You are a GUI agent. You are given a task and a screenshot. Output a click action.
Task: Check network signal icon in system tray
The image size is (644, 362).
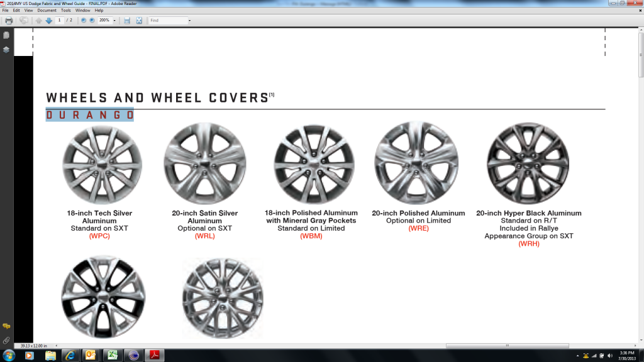(594, 356)
